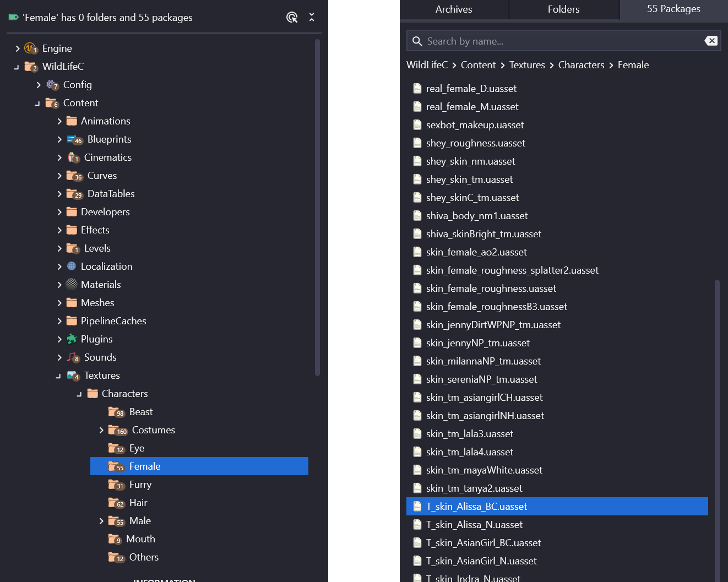This screenshot has width=728, height=582.
Task: Click the Sounds music note icon
Action: (x=73, y=357)
